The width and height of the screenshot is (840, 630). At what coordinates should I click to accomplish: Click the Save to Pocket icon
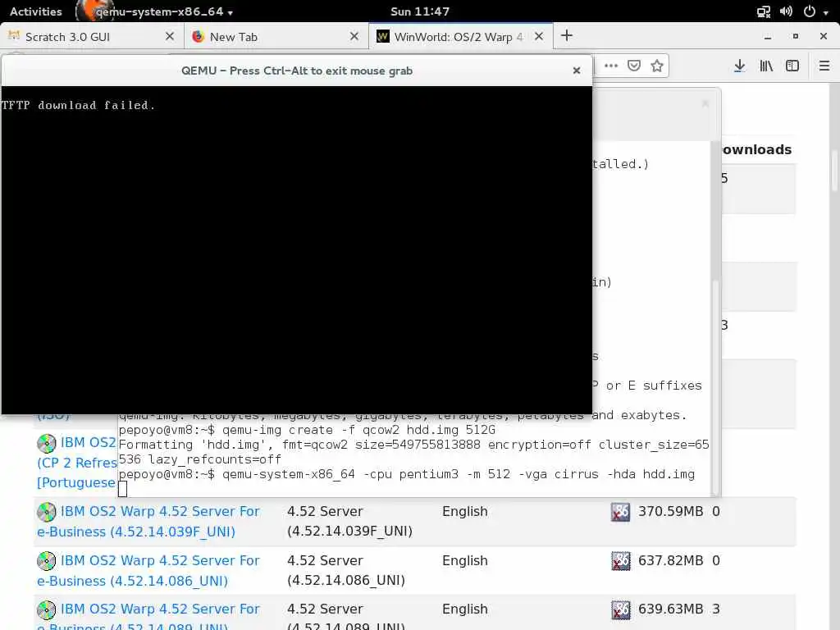pyautogui.click(x=634, y=66)
